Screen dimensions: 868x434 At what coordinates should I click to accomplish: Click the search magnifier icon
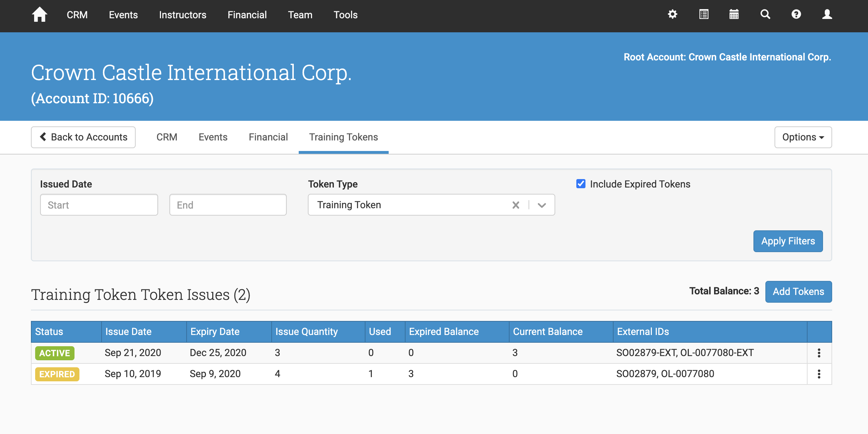pyautogui.click(x=765, y=14)
